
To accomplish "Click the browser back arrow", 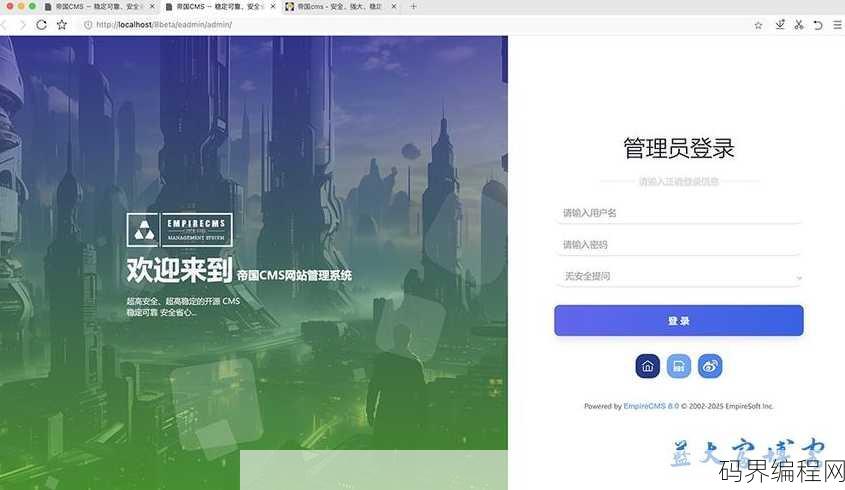I will coord(3,25).
